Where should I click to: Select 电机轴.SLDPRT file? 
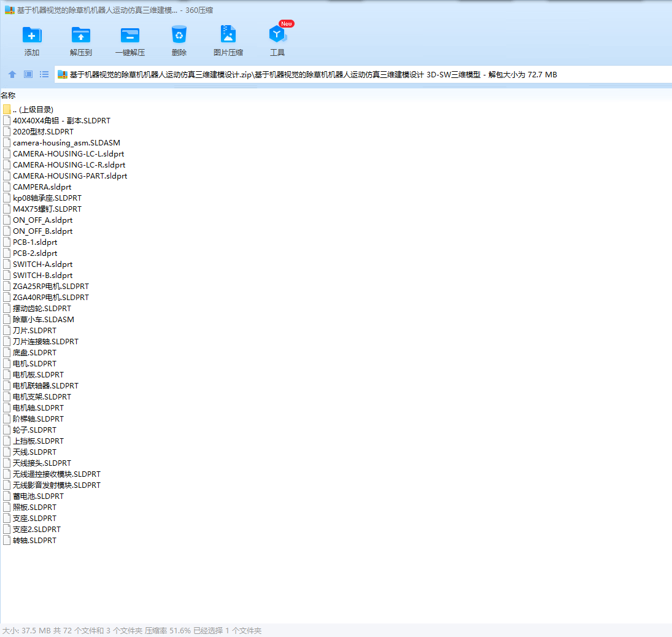(x=38, y=407)
